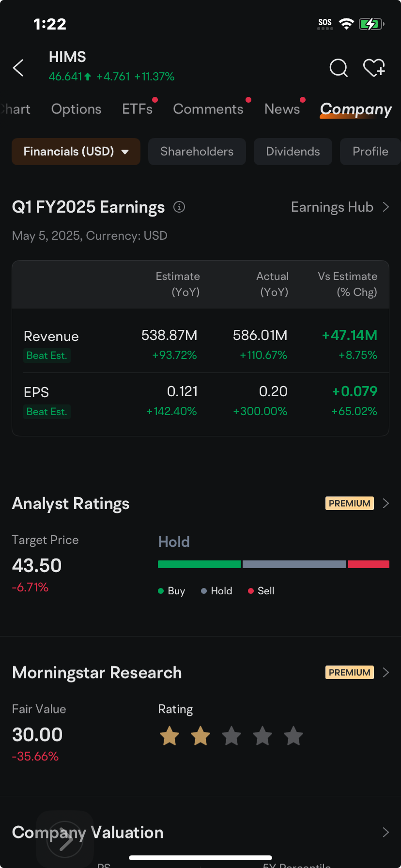Tap the Morningstar Research heading

click(x=97, y=673)
